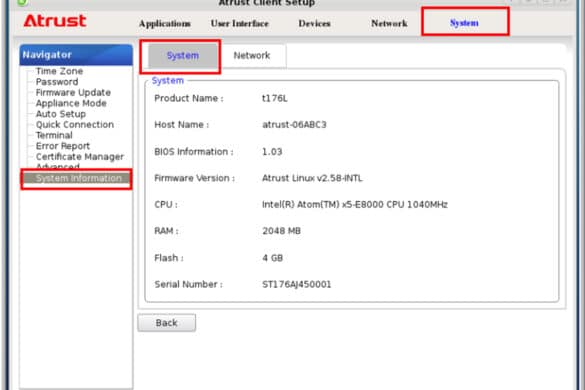This screenshot has width=585, height=390.
Task: Click the BIOS Information label
Action: tap(194, 152)
